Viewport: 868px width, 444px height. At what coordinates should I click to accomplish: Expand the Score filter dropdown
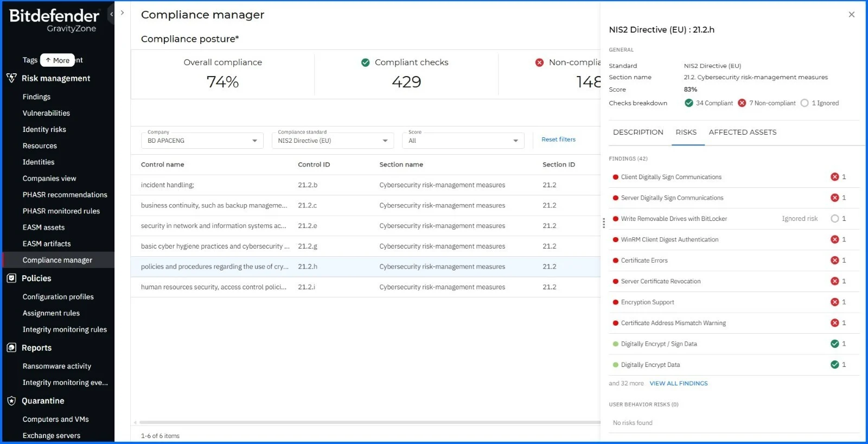(463, 141)
